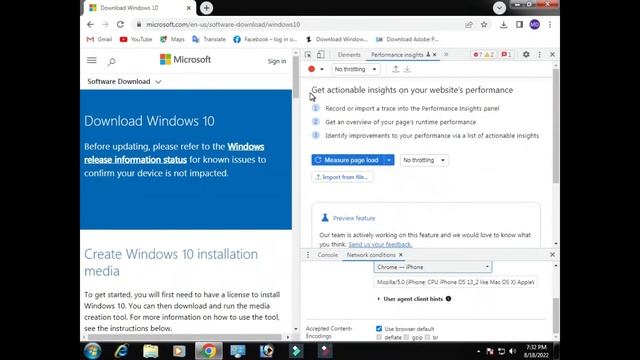The width and height of the screenshot is (640, 360).
Task: Click the custom user agent string field
Action: [x=456, y=282]
